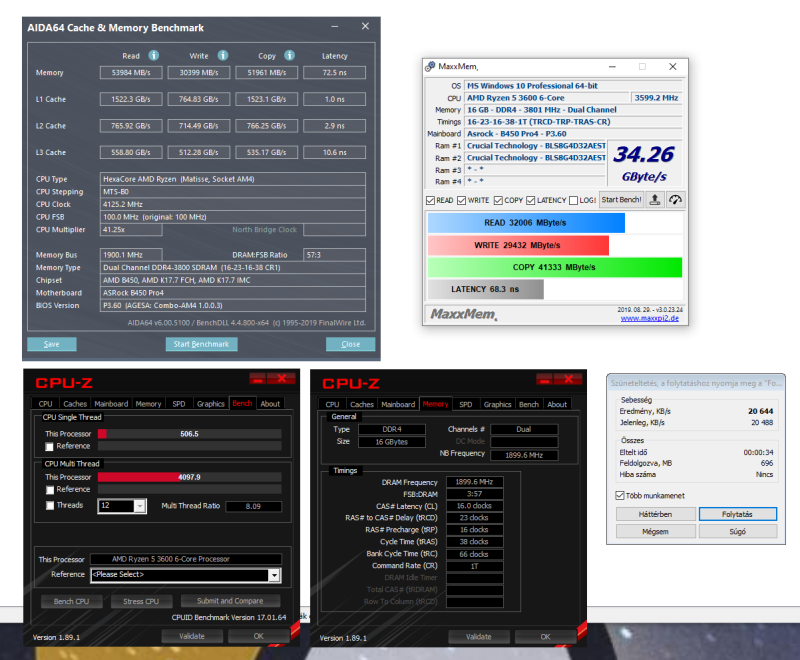Click the L3 Cache Write 512.28 GB/s field
Image resolution: width=800 pixels, height=660 pixels.
(x=198, y=153)
